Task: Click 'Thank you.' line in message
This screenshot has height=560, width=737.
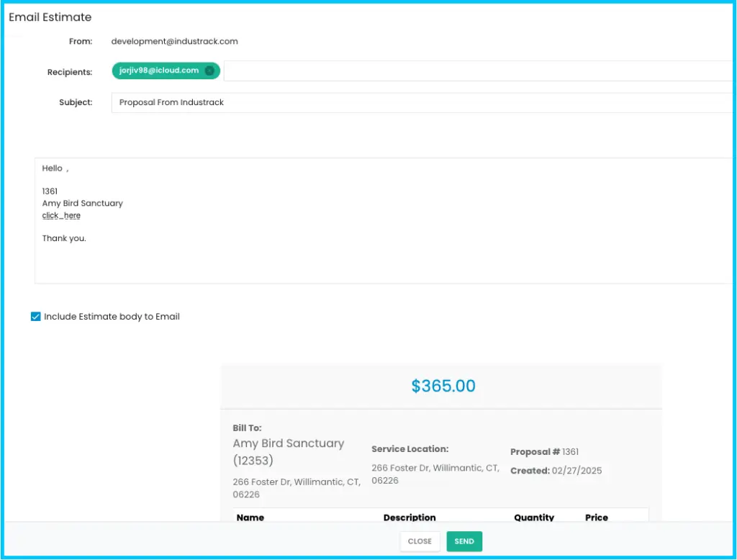Action: tap(64, 238)
